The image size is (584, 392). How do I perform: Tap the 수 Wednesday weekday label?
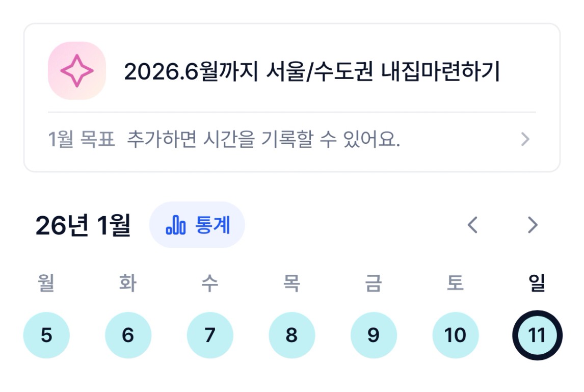coord(210,283)
